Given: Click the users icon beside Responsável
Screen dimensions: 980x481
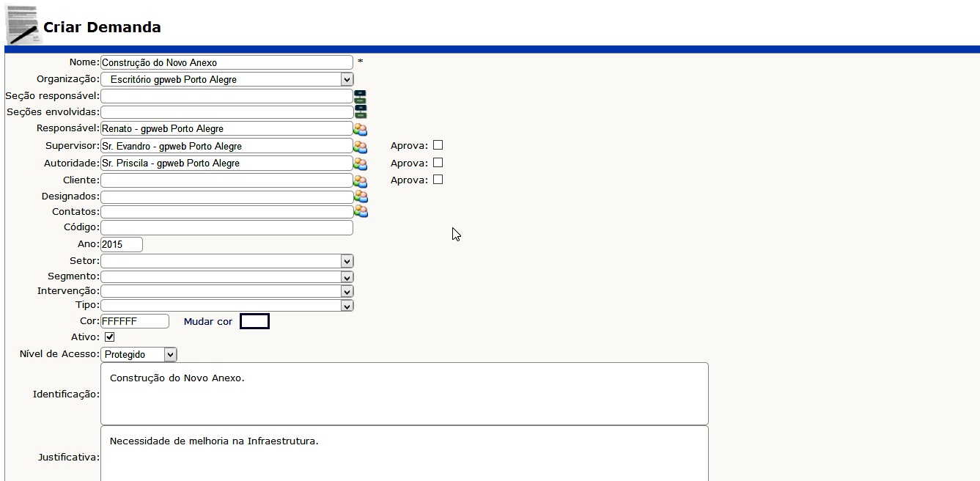Looking at the screenshot, I should coord(360,129).
